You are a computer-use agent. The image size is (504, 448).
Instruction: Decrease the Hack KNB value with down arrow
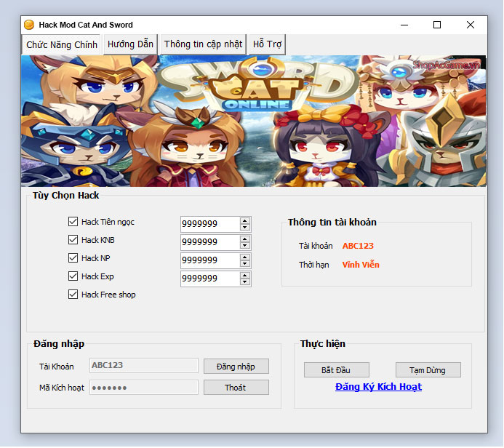coord(245,246)
